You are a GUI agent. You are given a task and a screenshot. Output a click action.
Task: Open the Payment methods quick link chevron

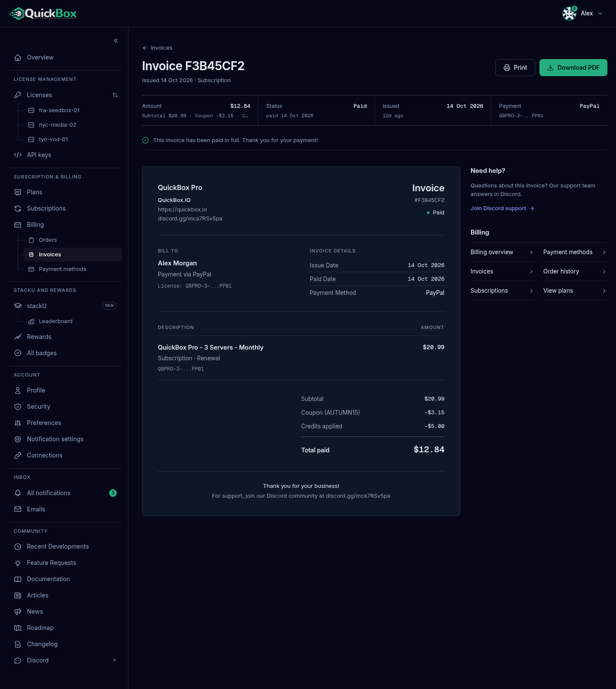click(x=604, y=252)
